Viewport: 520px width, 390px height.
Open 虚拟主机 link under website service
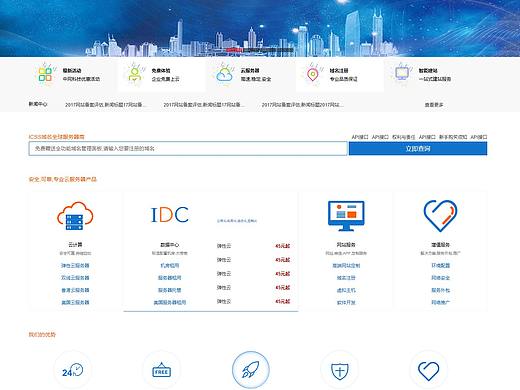click(346, 290)
